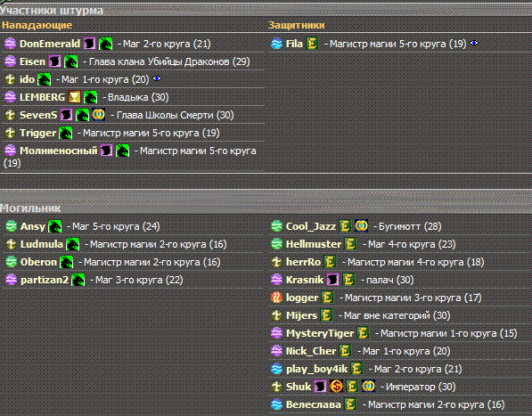Click the gold rings icon next to SevenS
The image size is (532, 416).
[x=99, y=115]
